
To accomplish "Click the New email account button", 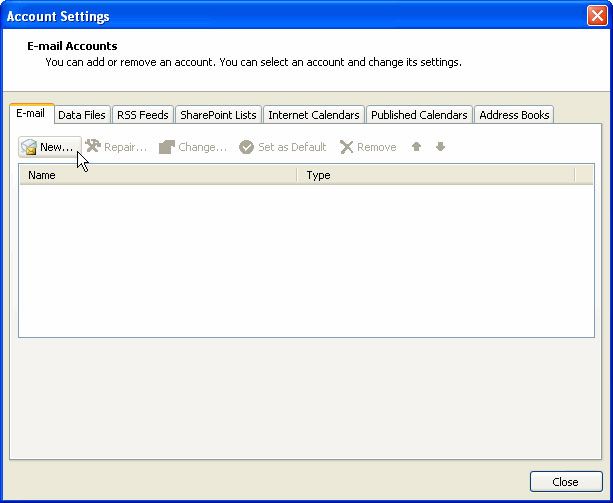I will pyautogui.click(x=48, y=147).
